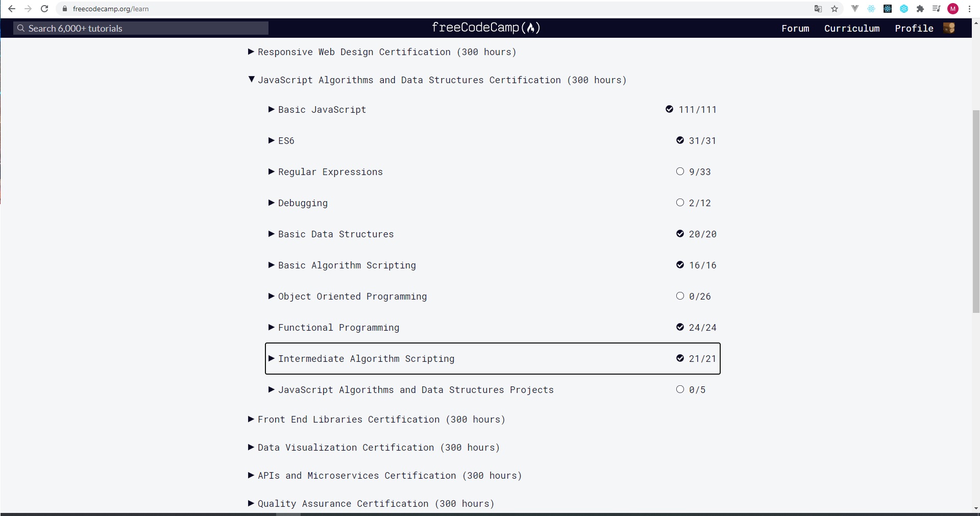Open the Vue devtools extension icon
The width and height of the screenshot is (980, 516).
click(855, 9)
